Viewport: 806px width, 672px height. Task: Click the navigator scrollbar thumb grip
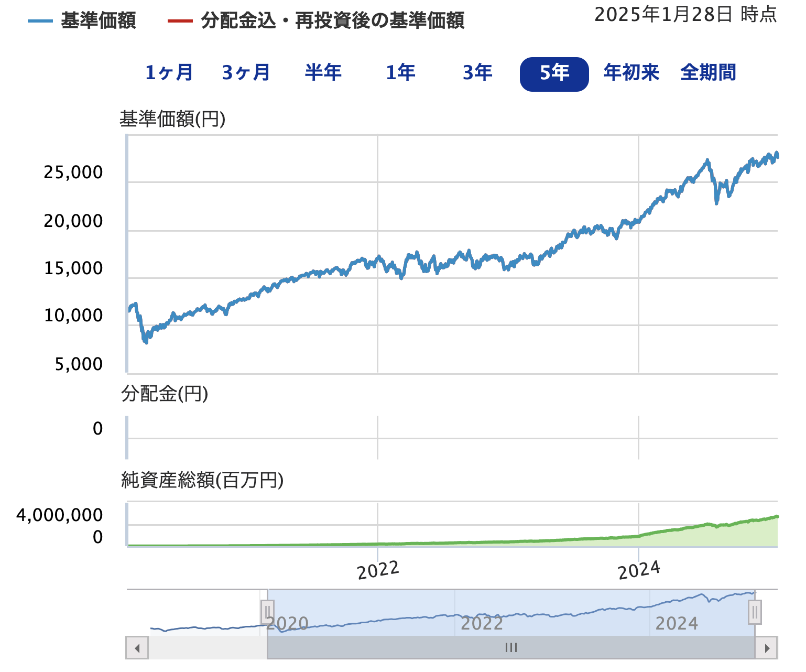pos(511,648)
